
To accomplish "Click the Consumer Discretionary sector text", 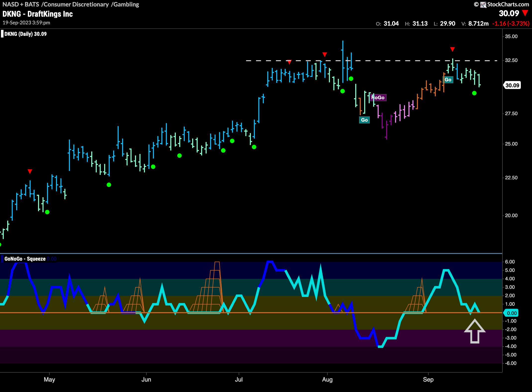I will point(76,4).
